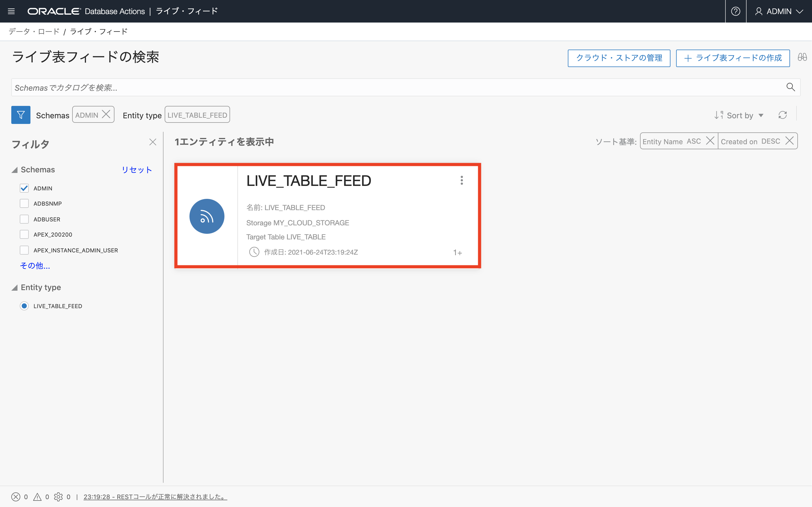Collapse the Schemas filter section
This screenshot has width=812, height=507.
point(14,170)
